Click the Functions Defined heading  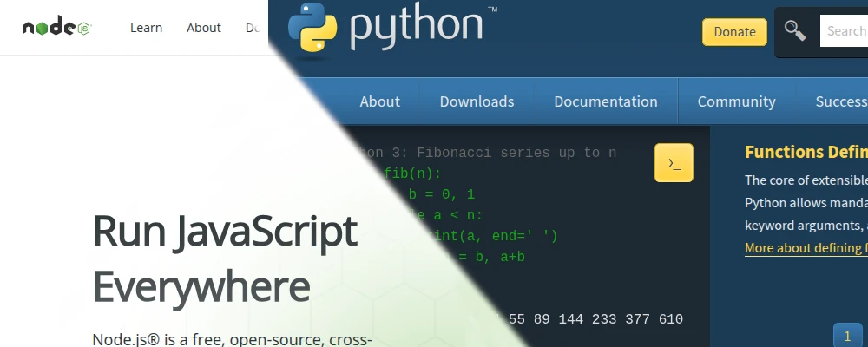[x=806, y=152]
